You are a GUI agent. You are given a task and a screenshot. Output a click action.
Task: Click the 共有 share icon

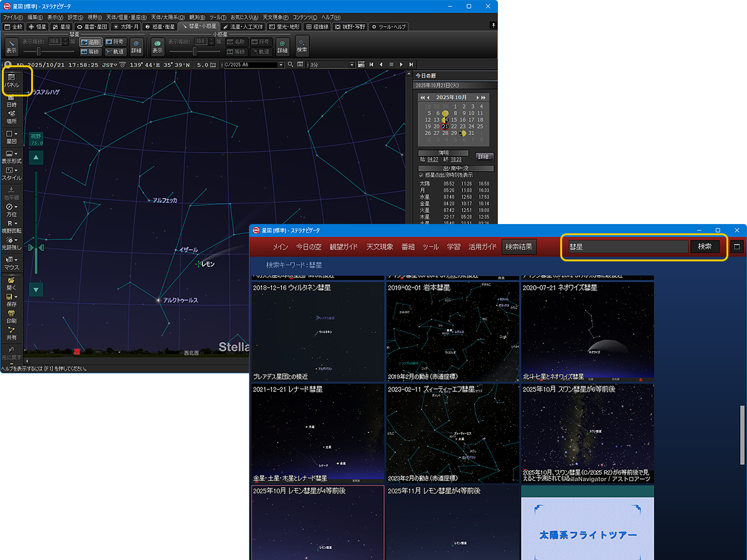[x=11, y=333]
